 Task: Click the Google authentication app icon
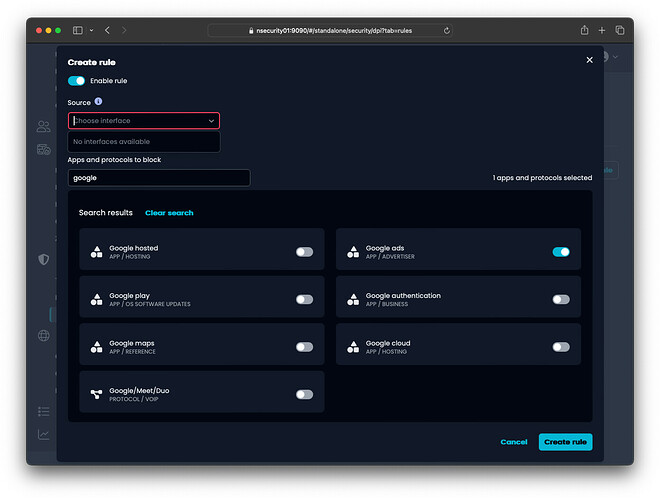[353, 299]
